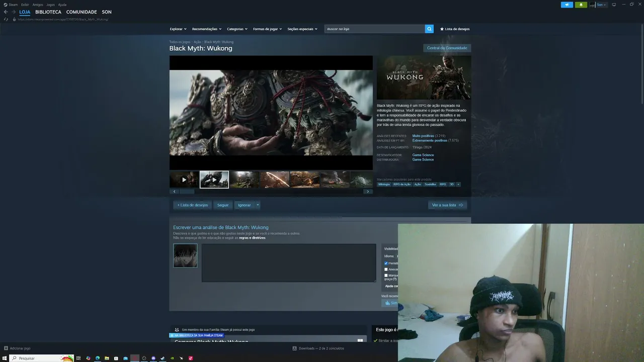Check the Marque checkbox in review options
644x362 pixels.
(x=386, y=276)
